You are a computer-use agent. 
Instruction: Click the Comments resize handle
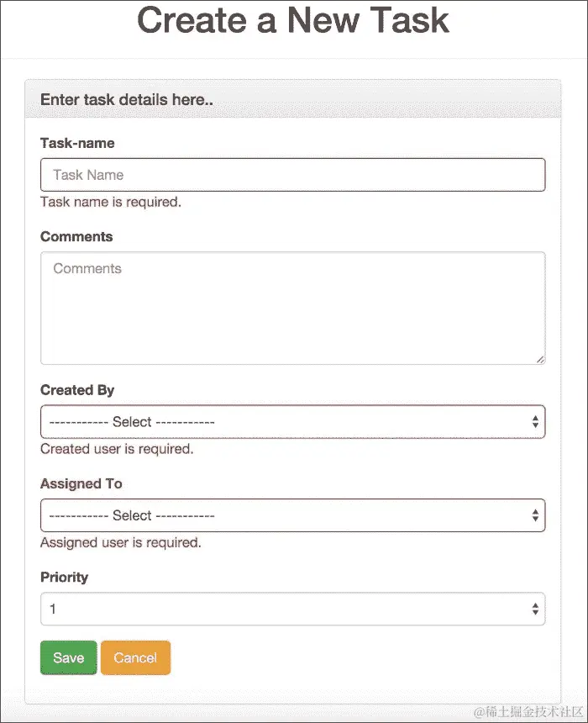[x=540, y=359]
